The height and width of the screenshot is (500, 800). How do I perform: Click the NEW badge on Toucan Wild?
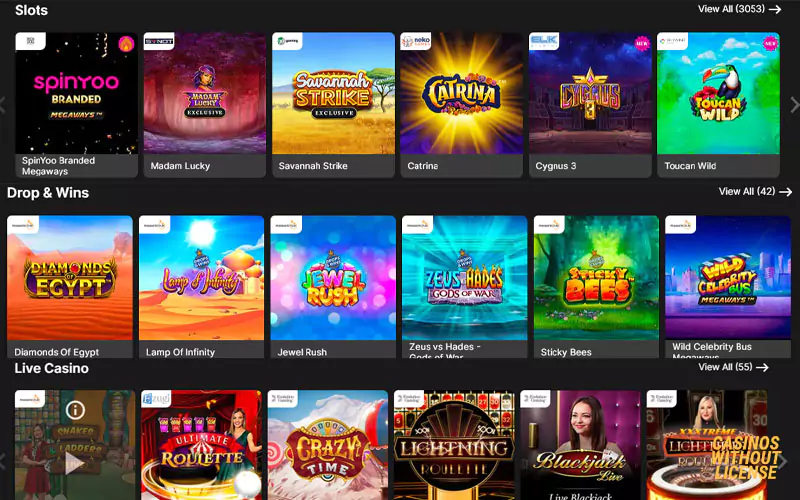pos(770,44)
